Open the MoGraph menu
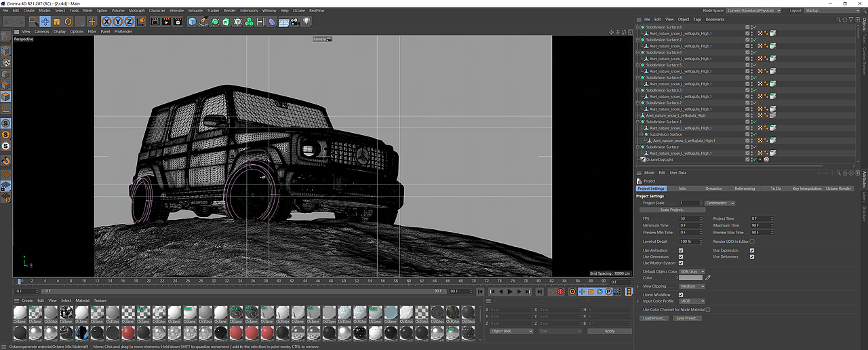 tap(136, 10)
